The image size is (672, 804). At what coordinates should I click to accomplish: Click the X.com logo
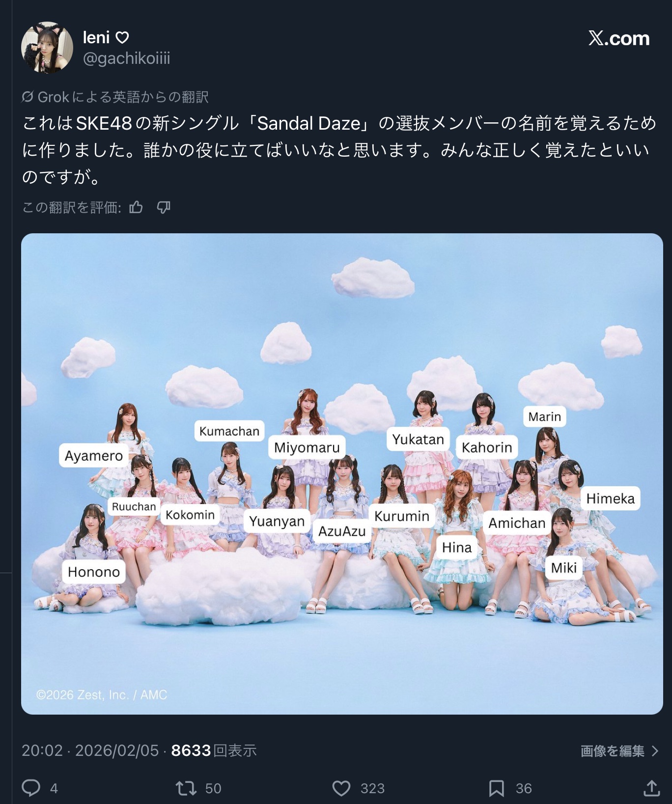[619, 38]
